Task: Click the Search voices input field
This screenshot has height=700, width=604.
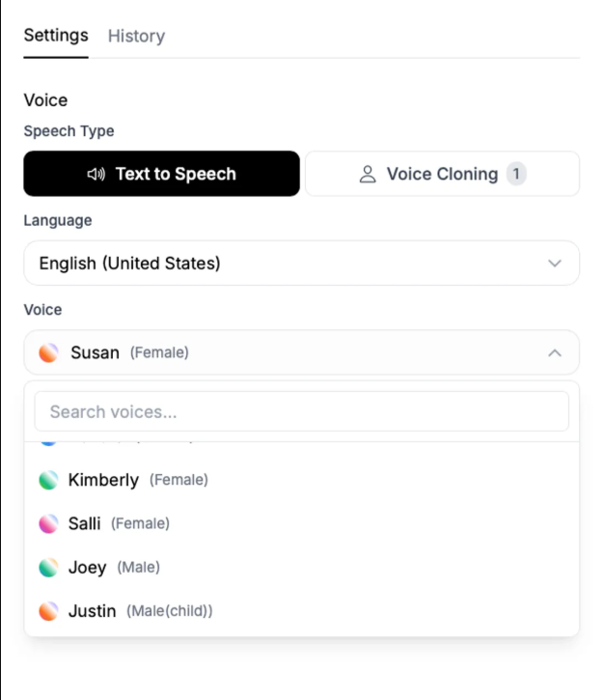Action: (x=302, y=411)
